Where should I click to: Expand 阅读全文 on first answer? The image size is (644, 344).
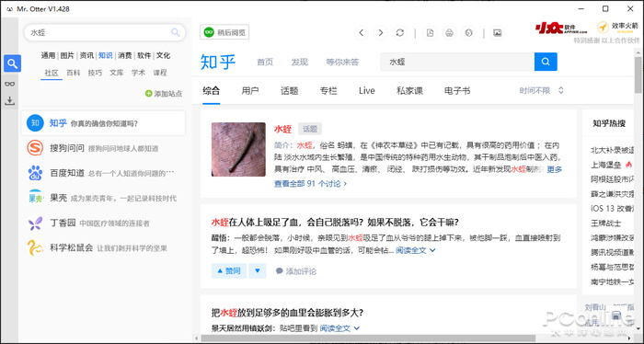click(415, 250)
